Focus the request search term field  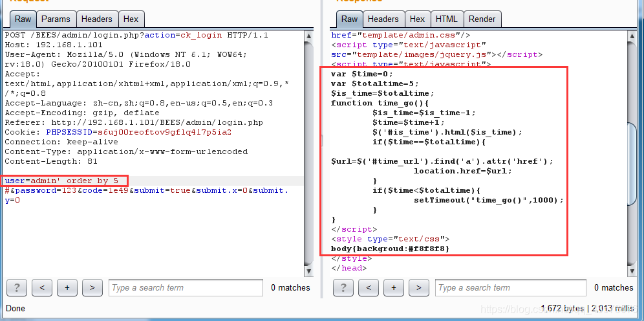click(x=186, y=288)
